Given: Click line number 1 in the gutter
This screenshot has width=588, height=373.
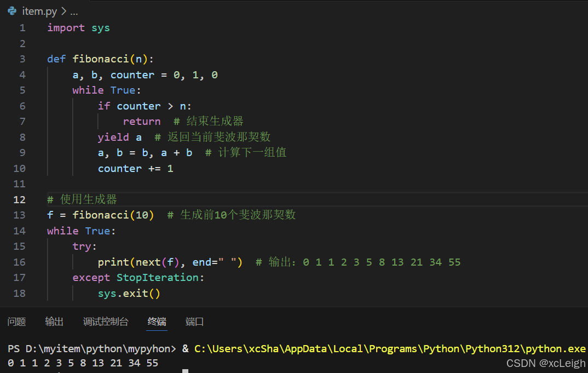Looking at the screenshot, I should point(22,28).
